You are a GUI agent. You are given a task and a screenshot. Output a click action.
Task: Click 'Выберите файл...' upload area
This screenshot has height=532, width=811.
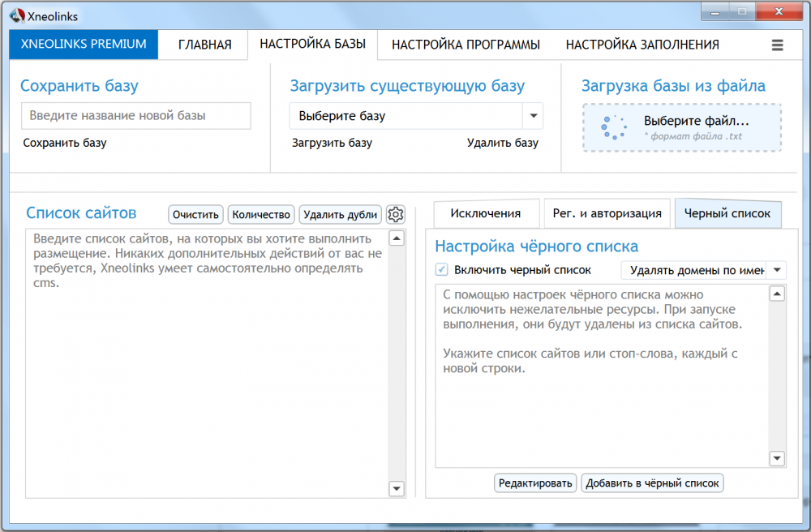point(682,127)
